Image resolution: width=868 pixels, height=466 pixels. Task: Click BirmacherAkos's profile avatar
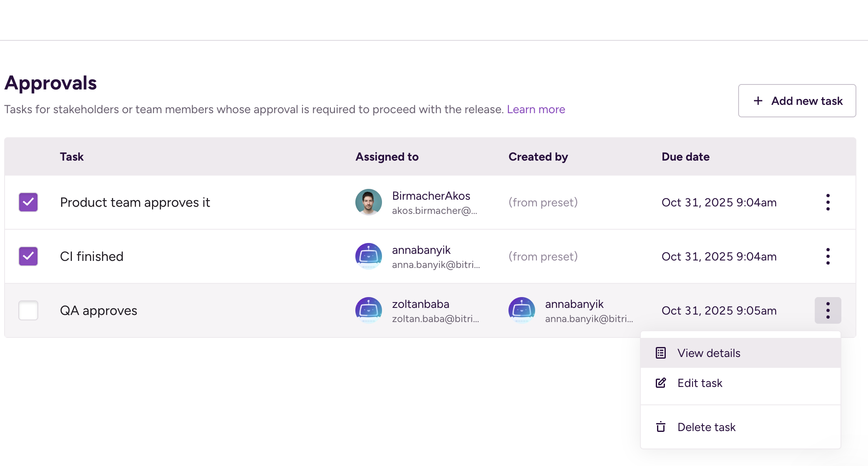(368, 202)
